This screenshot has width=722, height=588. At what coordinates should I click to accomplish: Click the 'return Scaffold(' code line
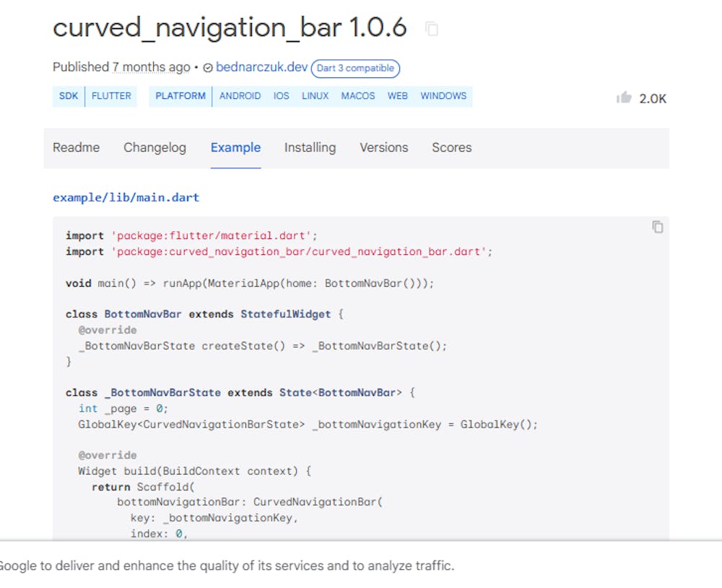(143, 487)
